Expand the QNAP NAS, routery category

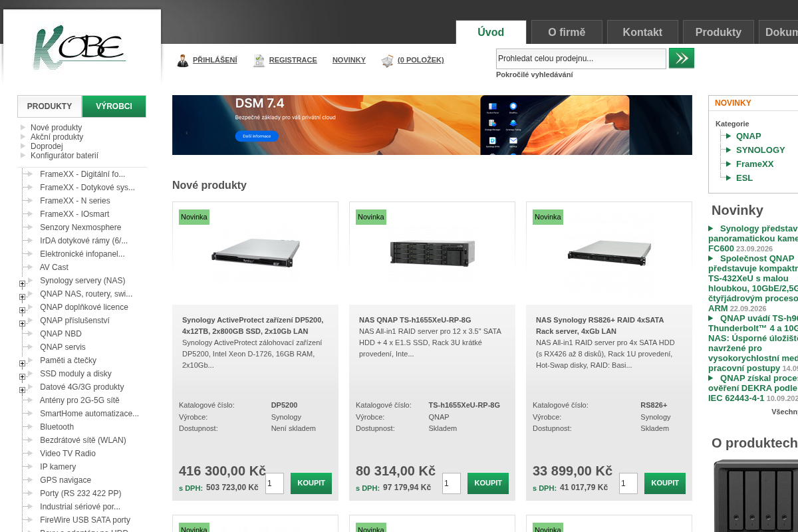tap(22, 297)
